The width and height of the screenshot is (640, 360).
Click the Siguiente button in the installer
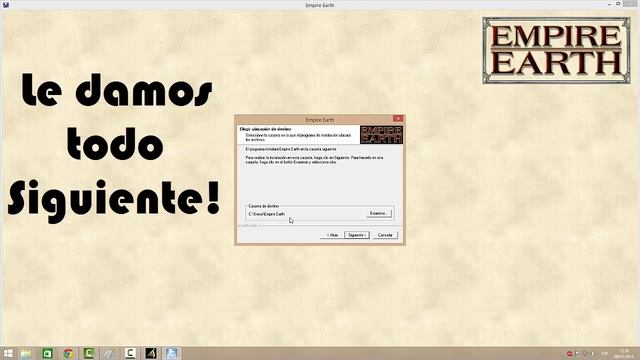(357, 235)
